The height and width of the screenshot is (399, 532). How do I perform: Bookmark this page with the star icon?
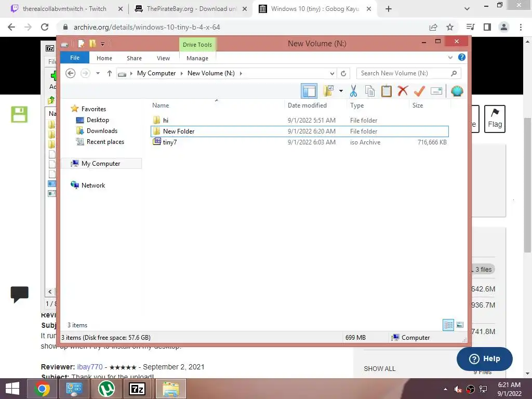450,27
